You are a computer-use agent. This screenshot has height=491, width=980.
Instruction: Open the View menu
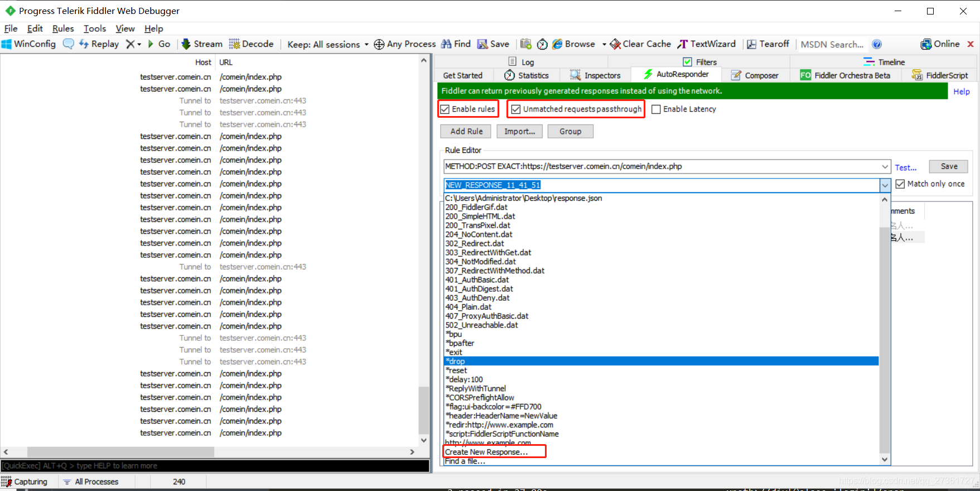pyautogui.click(x=125, y=28)
